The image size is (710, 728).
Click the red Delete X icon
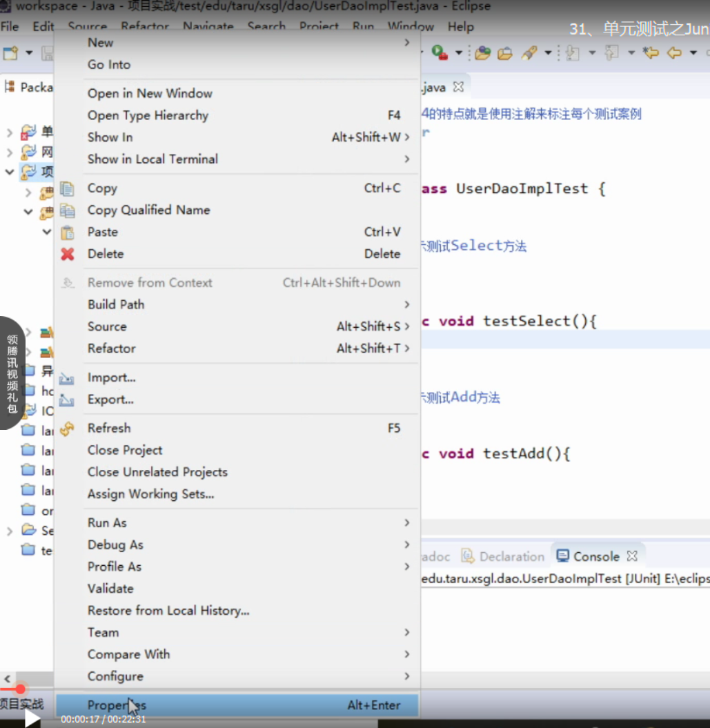[68, 254]
